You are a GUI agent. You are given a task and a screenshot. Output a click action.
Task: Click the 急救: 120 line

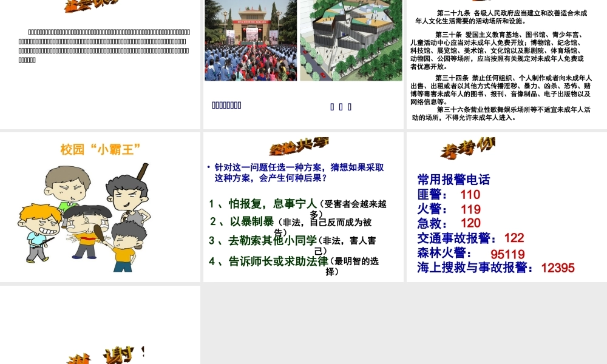[449, 223]
